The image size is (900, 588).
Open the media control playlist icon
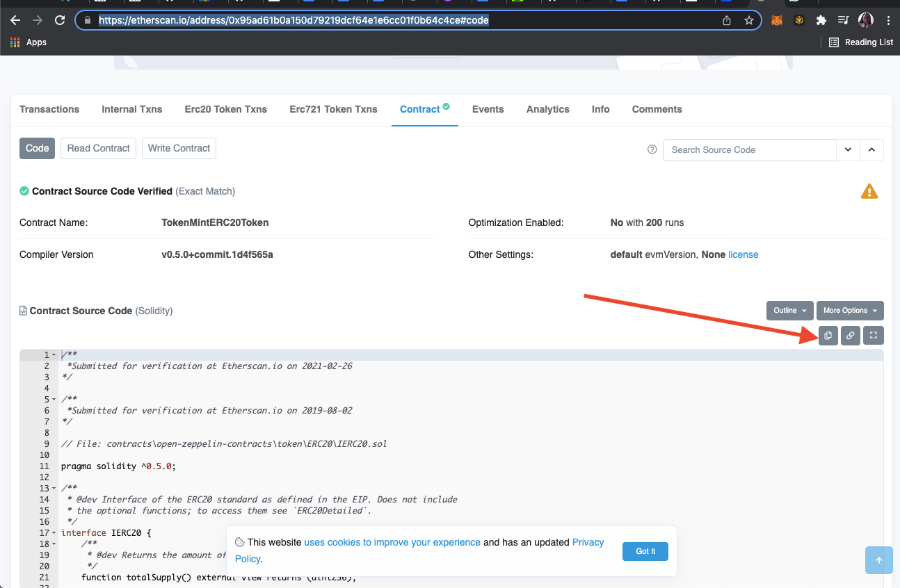click(x=843, y=20)
